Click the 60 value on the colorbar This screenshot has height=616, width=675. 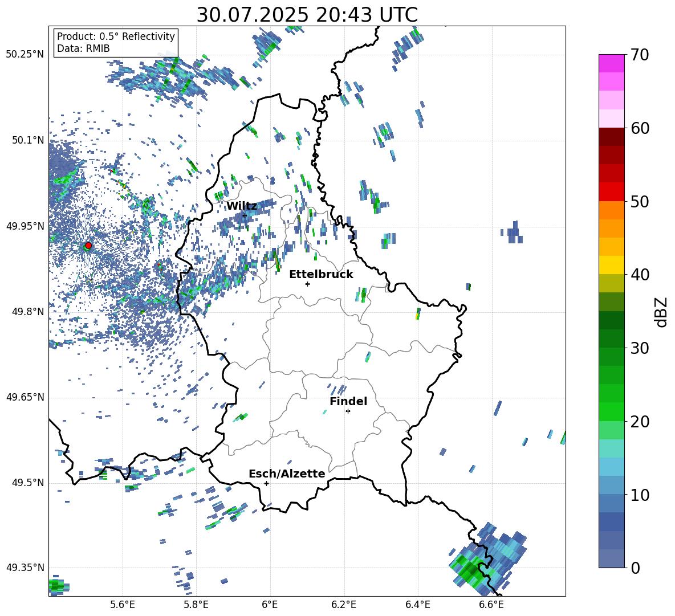coord(639,128)
